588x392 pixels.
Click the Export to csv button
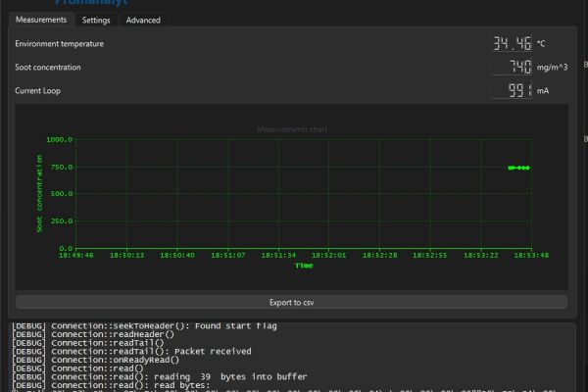click(x=291, y=303)
